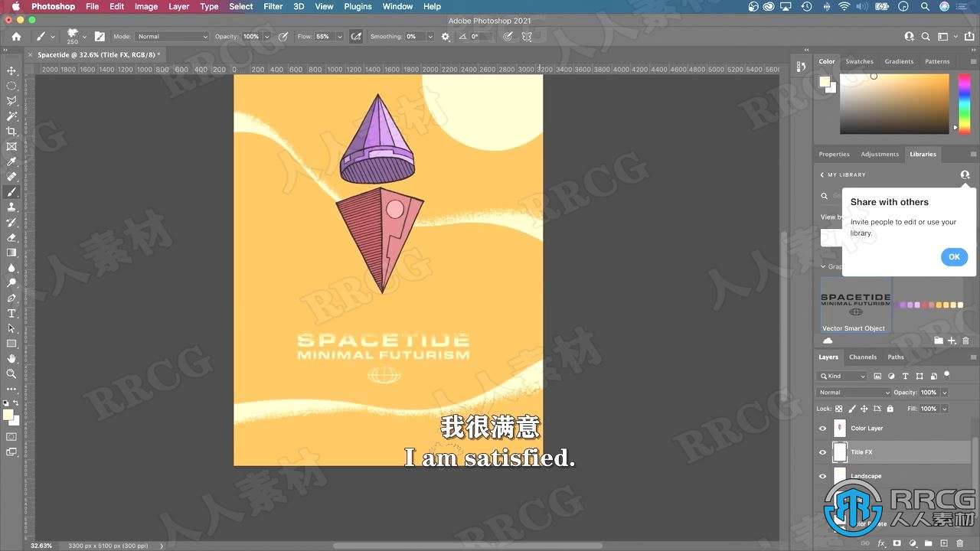Select the Gradient tool
Viewport: 980px width, 551px height.
[11, 253]
